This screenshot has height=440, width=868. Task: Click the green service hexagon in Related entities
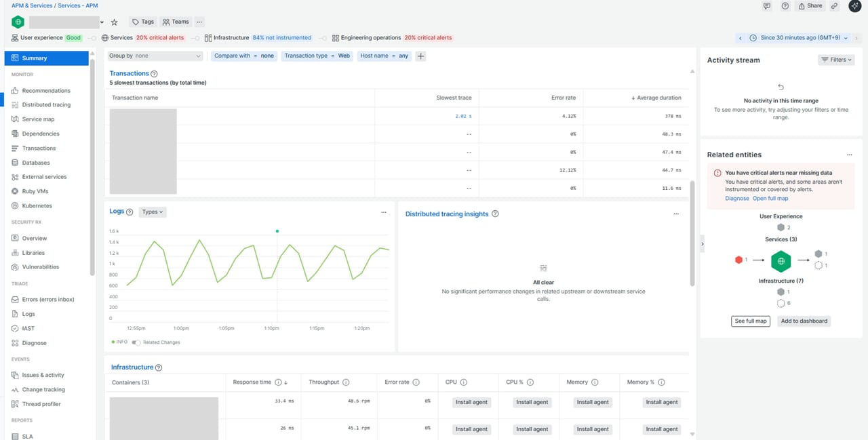781,260
